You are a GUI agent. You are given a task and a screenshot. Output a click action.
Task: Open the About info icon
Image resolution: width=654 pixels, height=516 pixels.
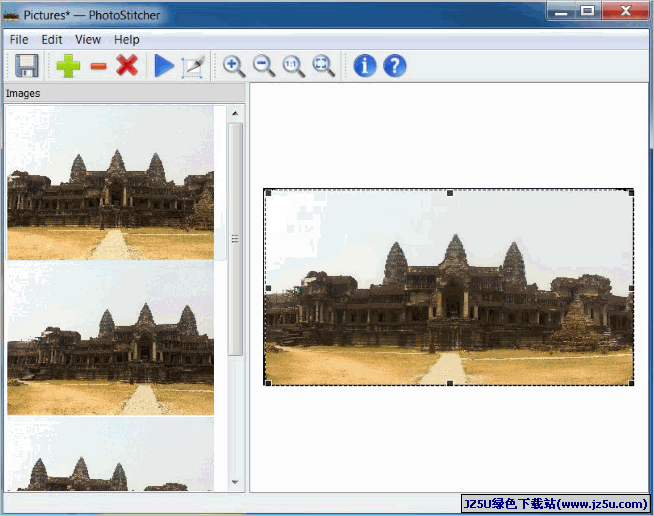(x=365, y=66)
